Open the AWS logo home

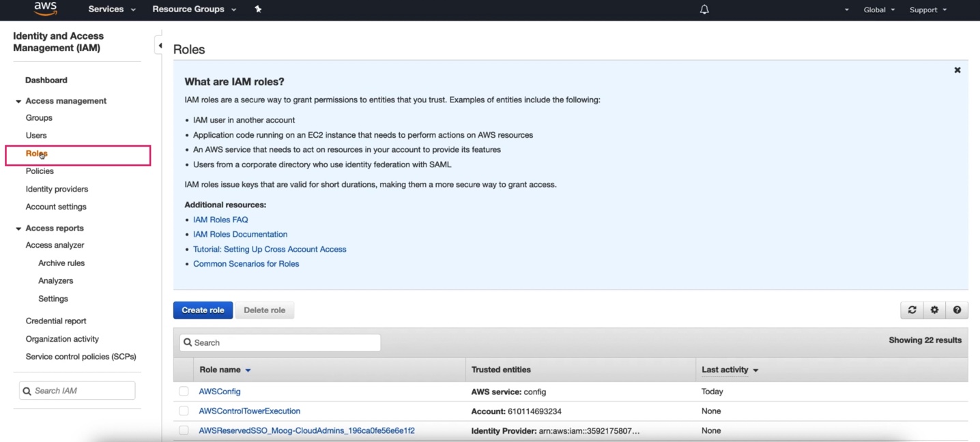click(x=46, y=9)
